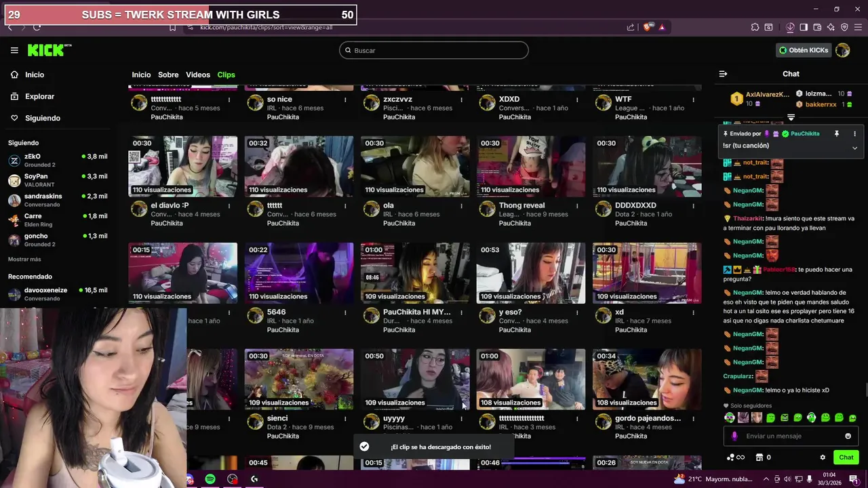Open AxlAlvarezK leaderboard top gifter entry

(x=759, y=99)
